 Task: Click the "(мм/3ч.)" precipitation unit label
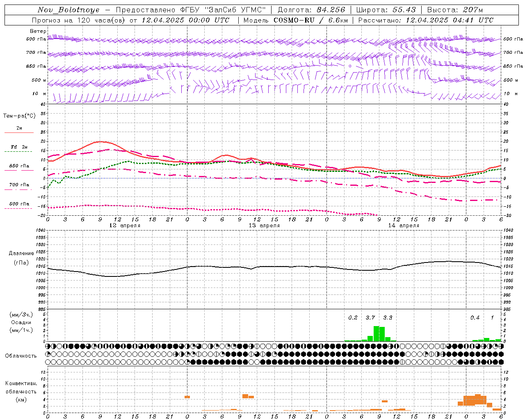[x=21, y=315]
